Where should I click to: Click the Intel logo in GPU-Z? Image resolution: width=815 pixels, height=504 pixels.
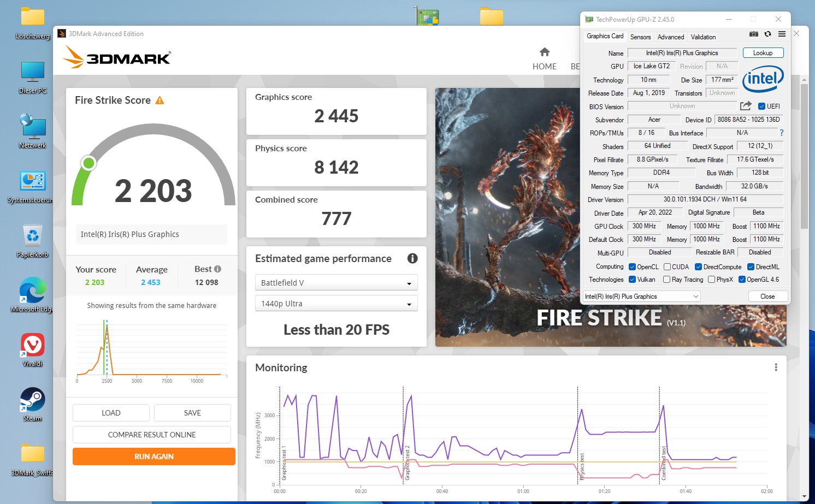(763, 79)
